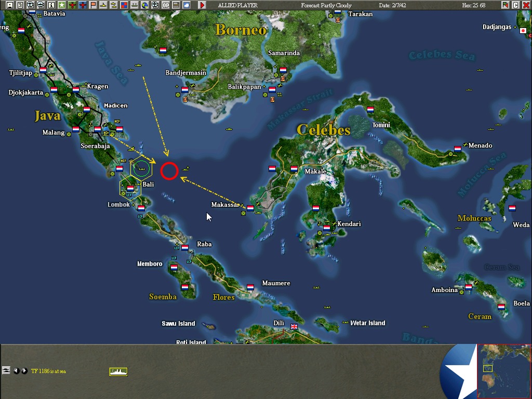
Task: Click the double yellow ships icon
Action: point(114,5)
